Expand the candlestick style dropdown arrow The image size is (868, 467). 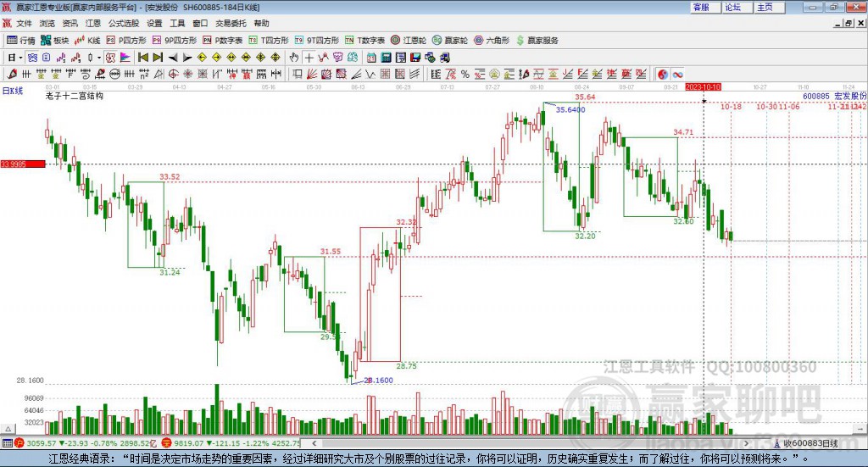99,58
